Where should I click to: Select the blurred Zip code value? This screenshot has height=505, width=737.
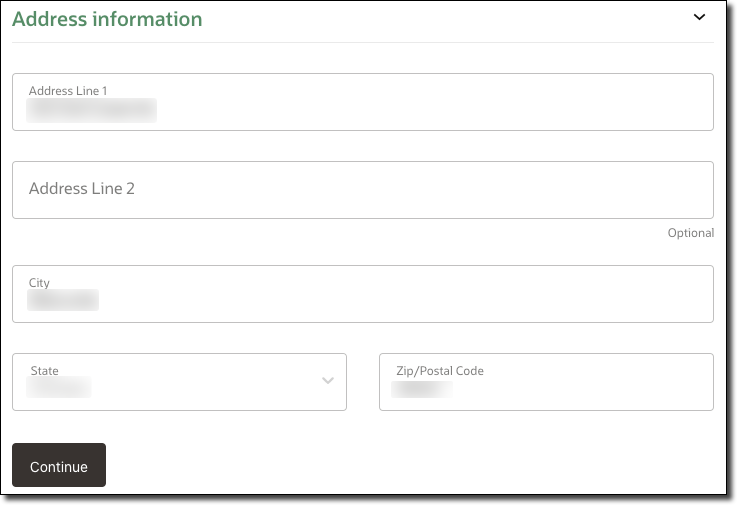tap(421, 388)
